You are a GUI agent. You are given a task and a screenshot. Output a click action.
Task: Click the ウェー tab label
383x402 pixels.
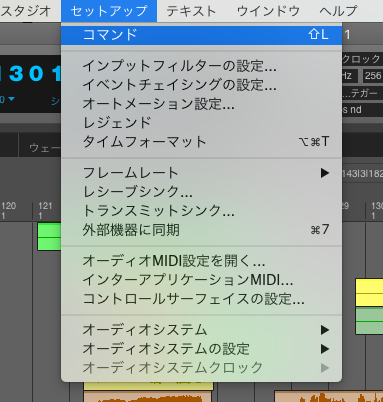click(45, 147)
